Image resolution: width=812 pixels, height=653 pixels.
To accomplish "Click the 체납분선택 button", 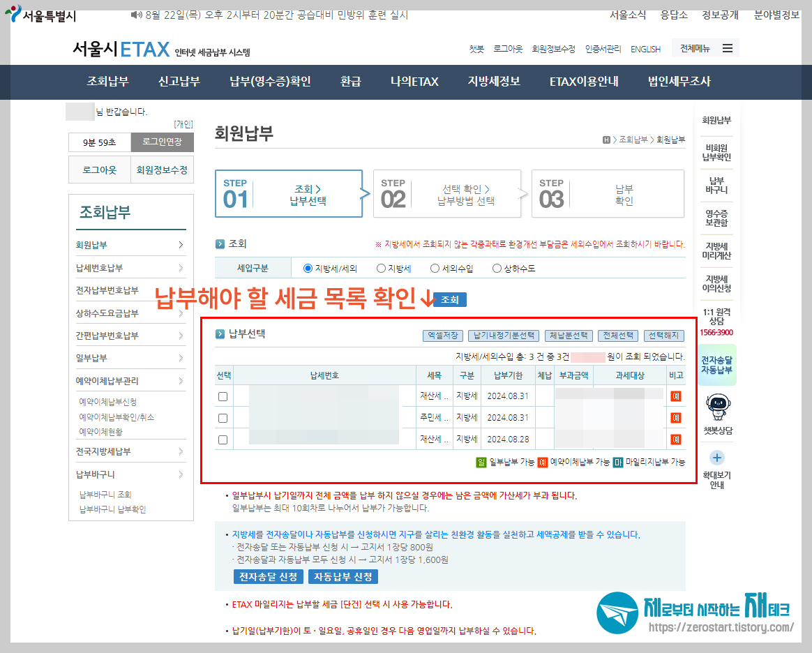I will click(x=569, y=336).
